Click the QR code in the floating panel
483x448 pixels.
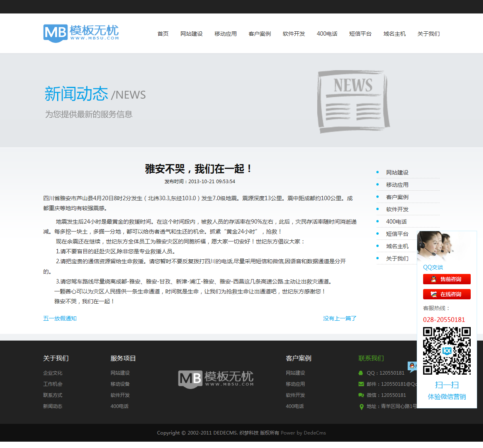[447, 351]
